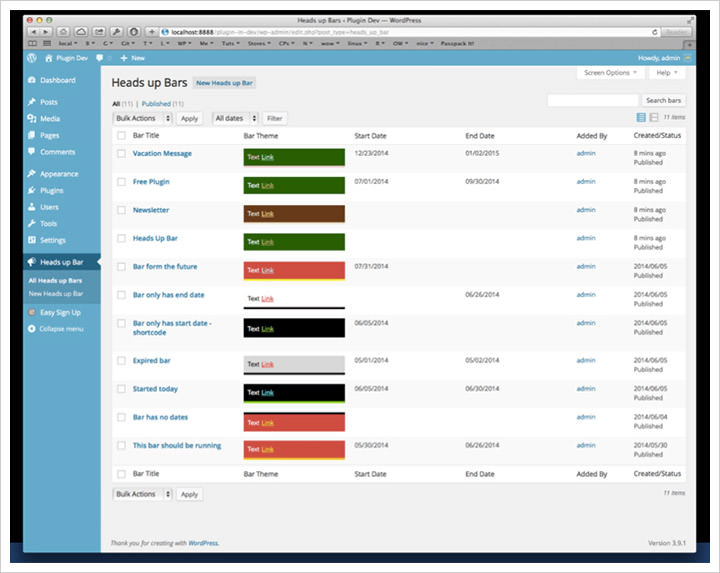The height and width of the screenshot is (573, 720).
Task: Click the Comments speech bubble icon in sidebar
Action: tap(32, 152)
